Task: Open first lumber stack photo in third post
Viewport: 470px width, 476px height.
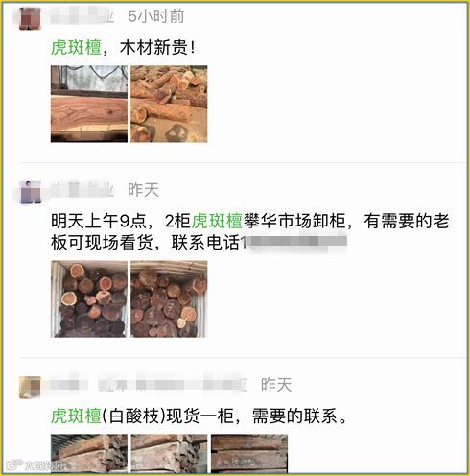Action: point(89,453)
